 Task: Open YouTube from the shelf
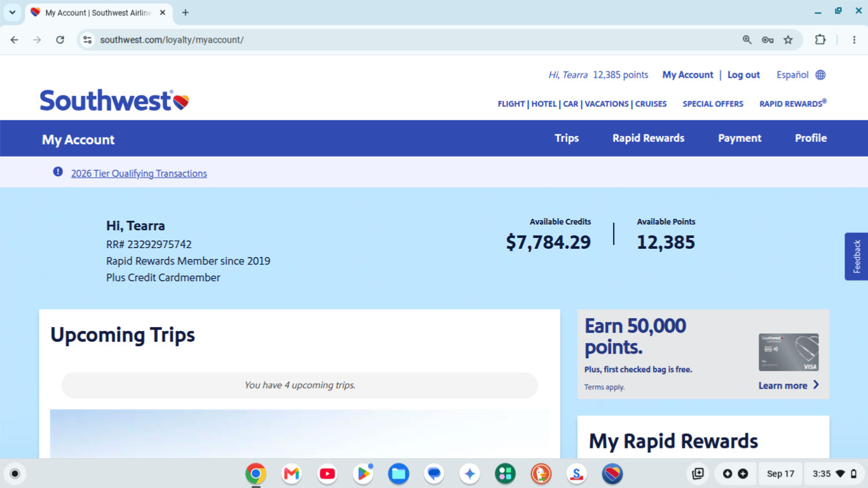[327, 473]
